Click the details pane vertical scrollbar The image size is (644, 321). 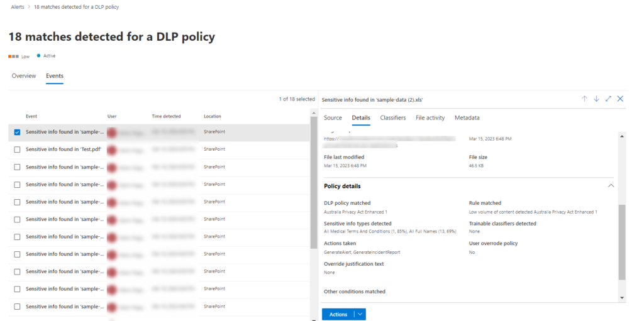click(x=622, y=242)
